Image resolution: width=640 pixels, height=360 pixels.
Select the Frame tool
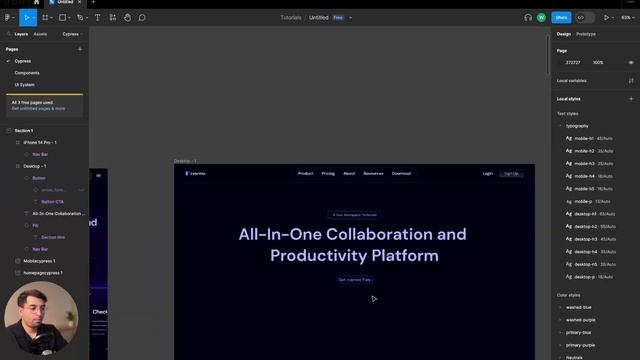(45, 18)
